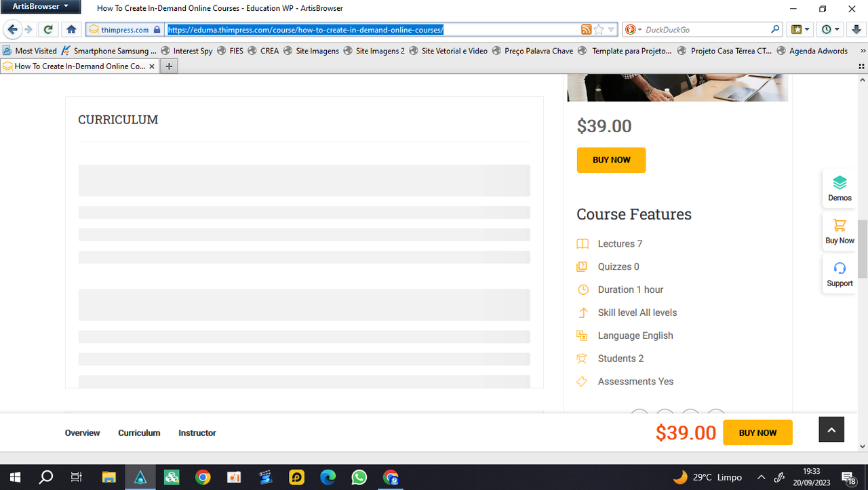Screen dimensions: 868x490
Task: Click the RSS feed icon in address bar
Action: 587,30
